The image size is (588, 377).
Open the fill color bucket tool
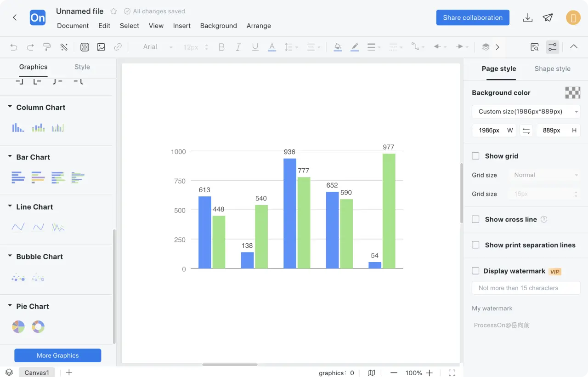coord(338,47)
